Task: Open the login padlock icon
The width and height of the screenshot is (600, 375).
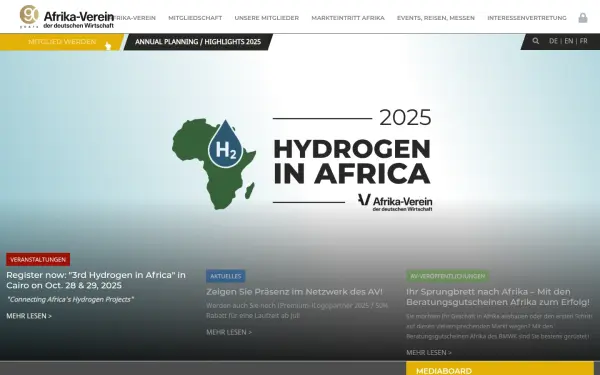Action: pos(582,18)
